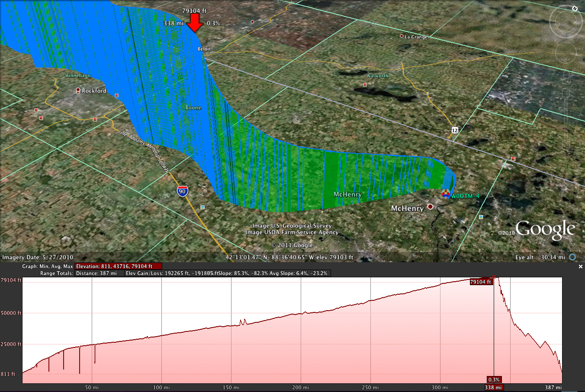Click the La Grange place marker
Image resolution: width=585 pixels, height=392 pixels.
click(x=402, y=36)
